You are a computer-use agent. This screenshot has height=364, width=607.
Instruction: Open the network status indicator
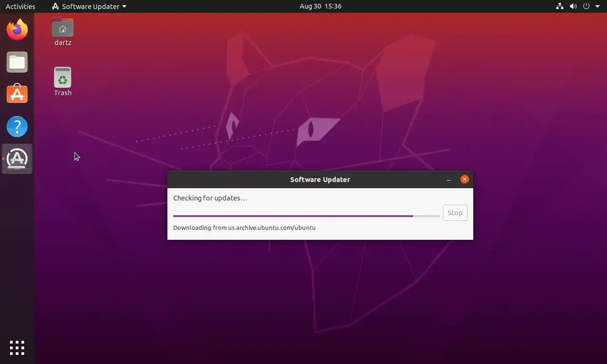tap(560, 6)
